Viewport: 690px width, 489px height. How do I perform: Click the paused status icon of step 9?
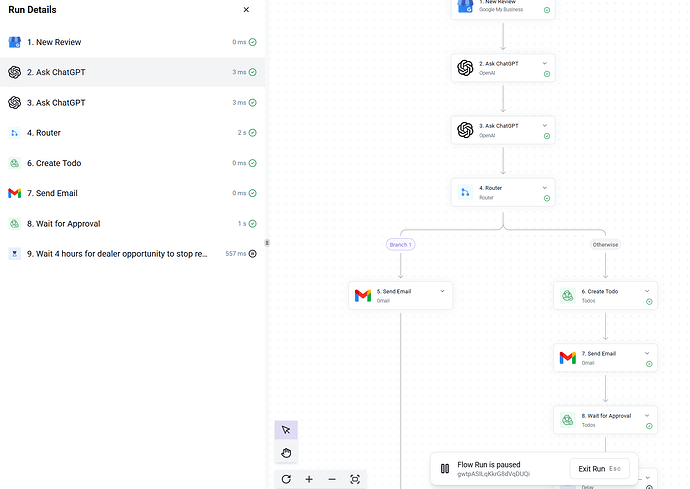(x=253, y=254)
